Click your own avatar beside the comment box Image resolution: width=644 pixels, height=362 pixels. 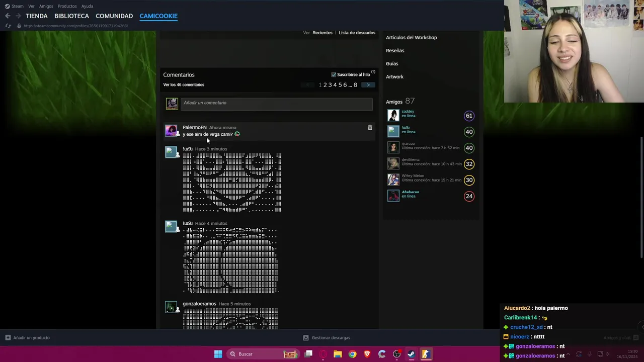[172, 104]
